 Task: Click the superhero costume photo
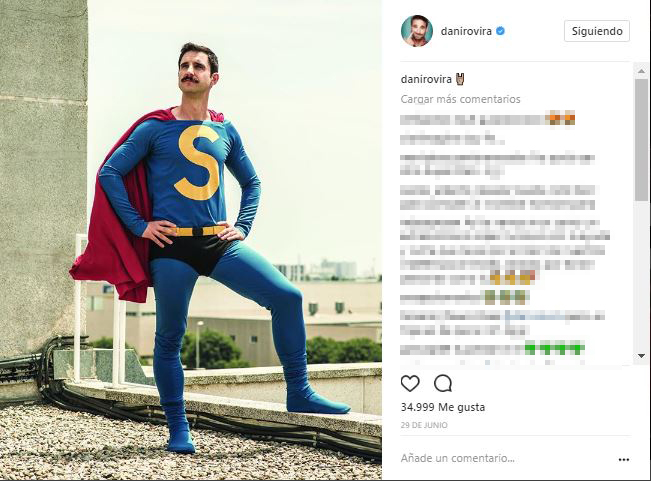(191, 240)
